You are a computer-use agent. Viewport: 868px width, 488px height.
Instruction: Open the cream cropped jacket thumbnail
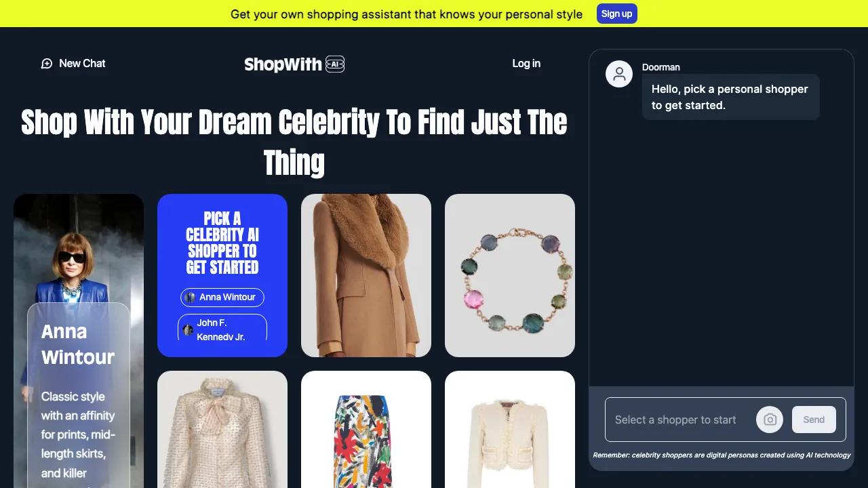510,429
